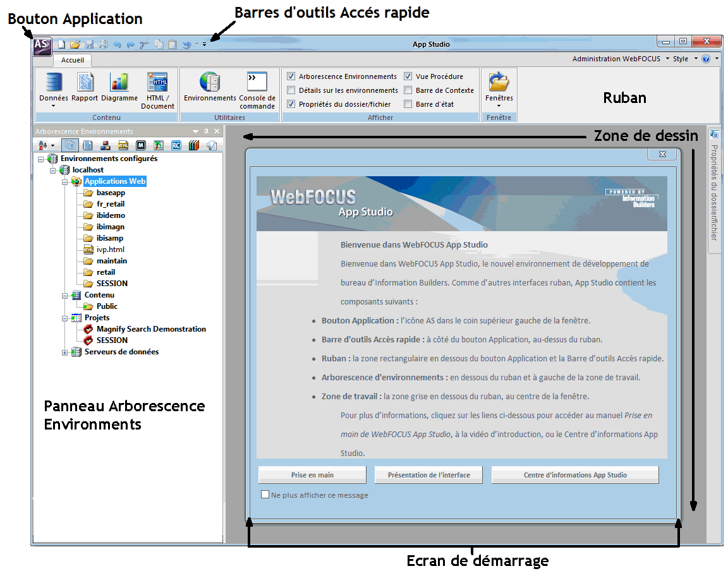This screenshot has height=571, width=728.
Task: Click the A-Z sort icon in tree toolbar
Action: tap(43, 145)
